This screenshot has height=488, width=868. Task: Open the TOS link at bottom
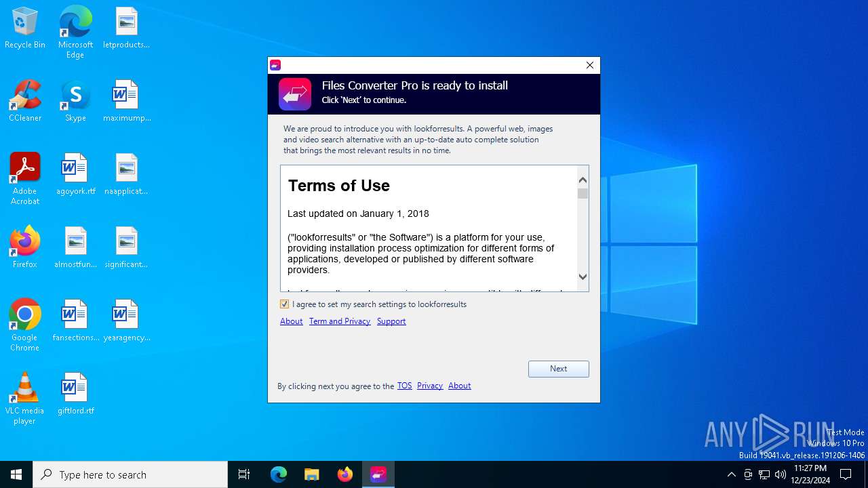coord(405,386)
